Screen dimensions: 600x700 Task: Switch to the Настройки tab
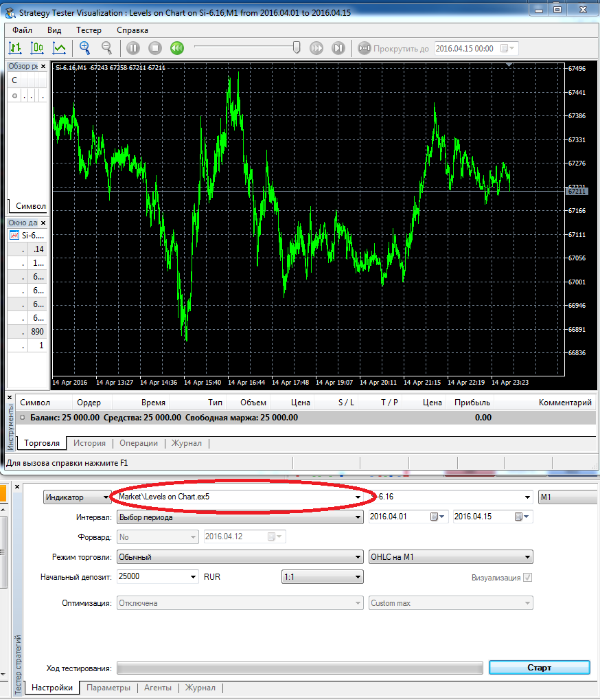coord(51,688)
